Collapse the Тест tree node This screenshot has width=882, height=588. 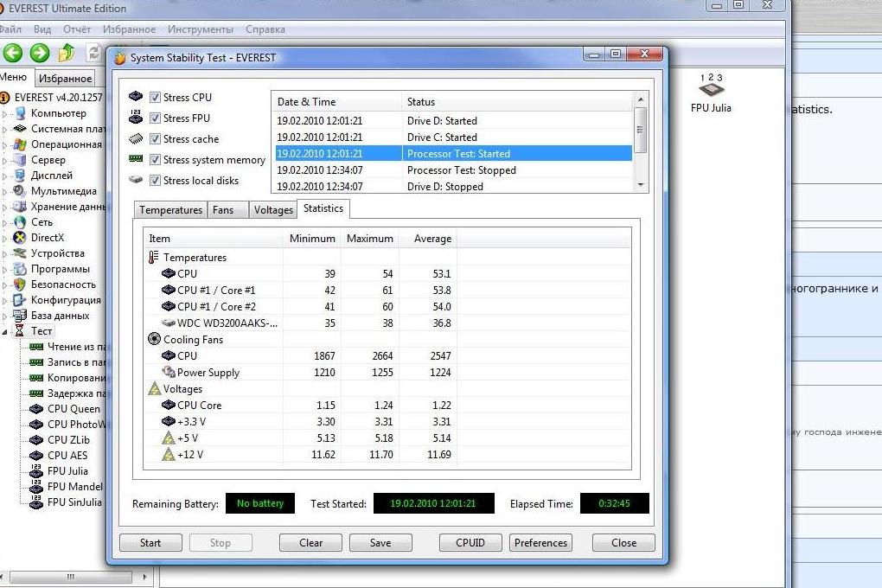(6, 331)
